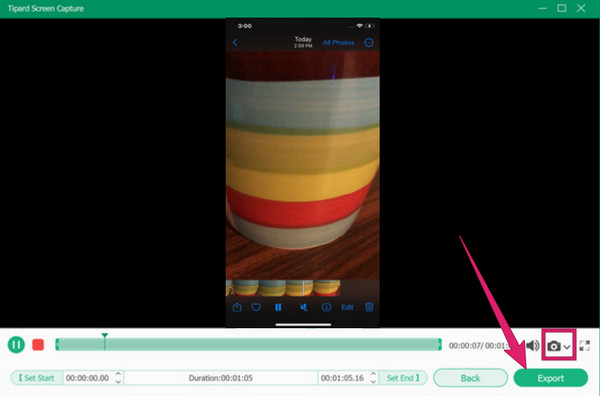Tap Edit in the phone view
Image resolution: width=600 pixels, height=396 pixels.
[x=347, y=307]
